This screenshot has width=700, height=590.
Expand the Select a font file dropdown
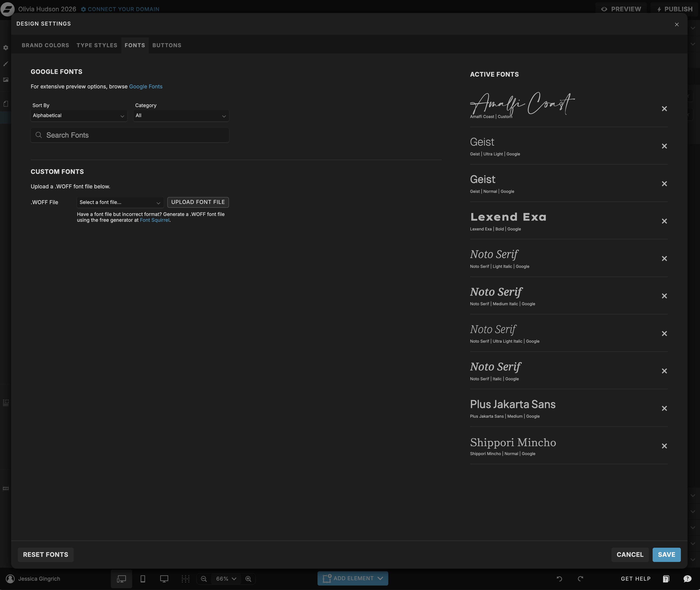tap(120, 202)
